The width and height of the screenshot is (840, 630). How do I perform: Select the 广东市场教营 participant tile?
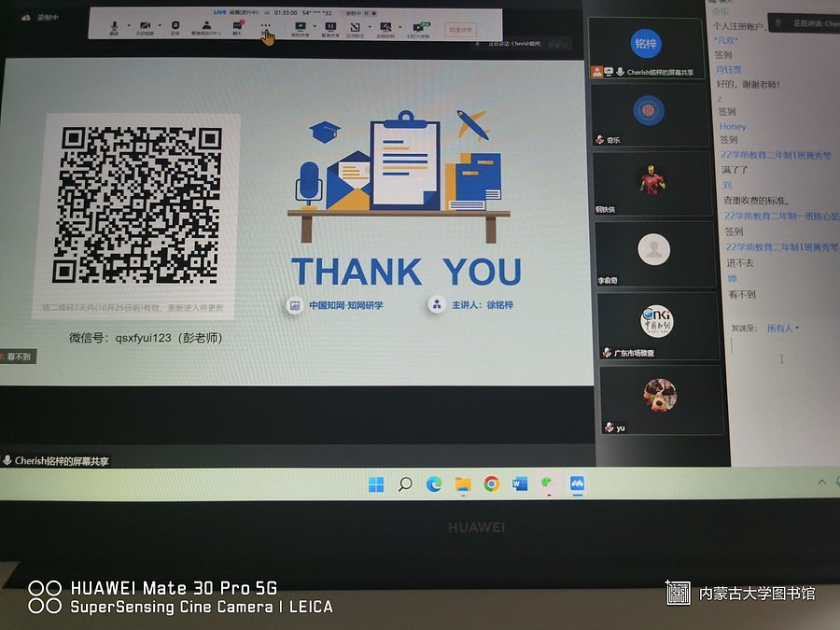657,326
